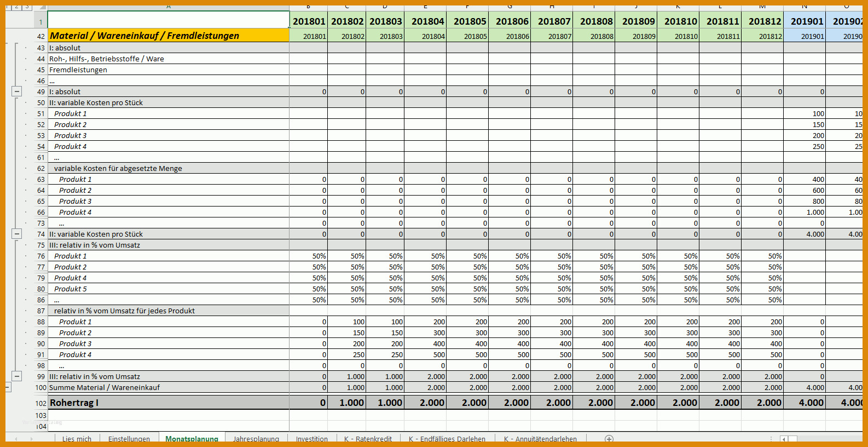Select the empty cell A1

169,20
